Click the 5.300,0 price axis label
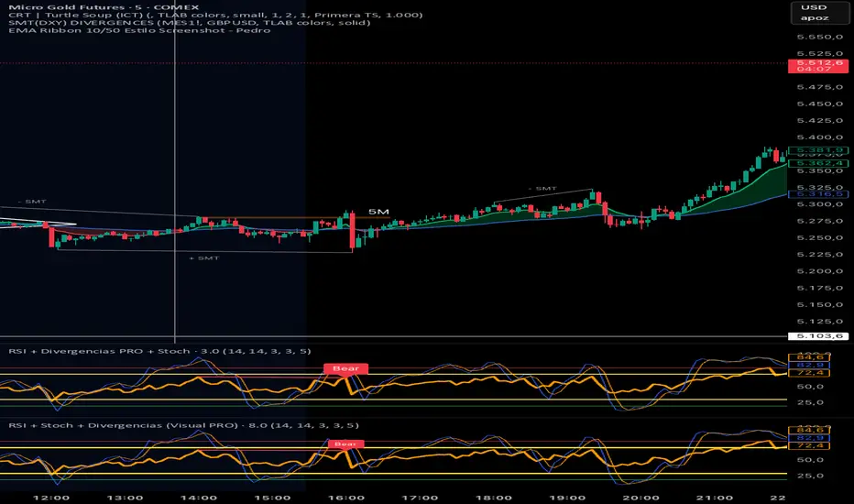 [x=819, y=204]
